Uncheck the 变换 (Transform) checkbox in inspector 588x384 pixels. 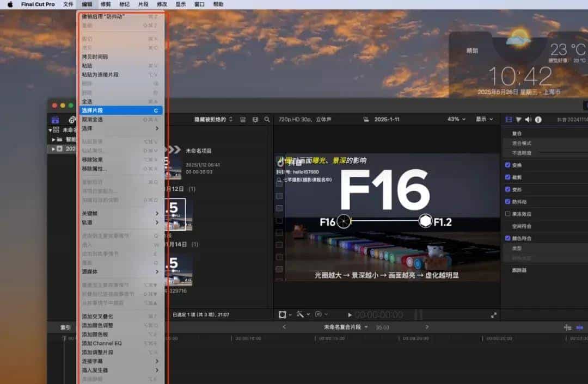pyautogui.click(x=508, y=164)
